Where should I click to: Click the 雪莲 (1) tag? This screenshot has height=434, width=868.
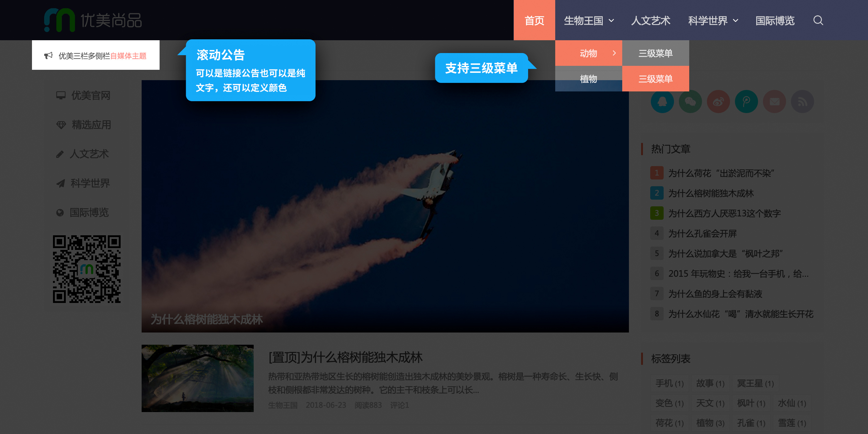pyautogui.click(x=792, y=423)
